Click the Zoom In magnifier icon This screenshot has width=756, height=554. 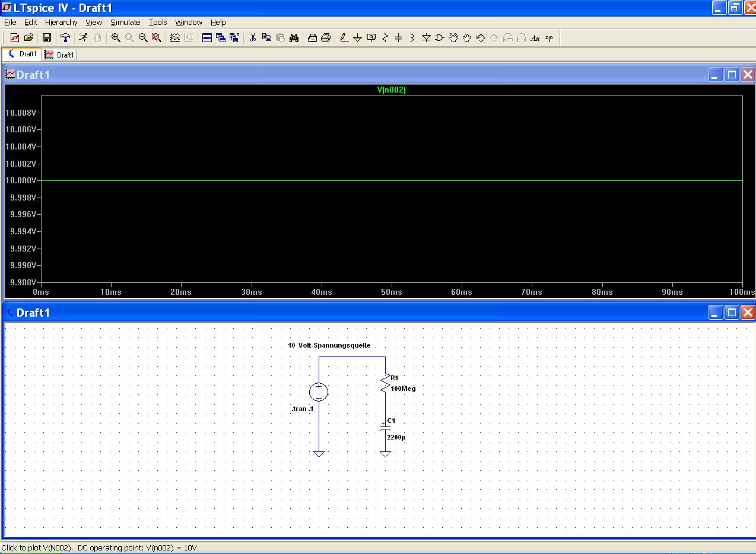coord(116,38)
